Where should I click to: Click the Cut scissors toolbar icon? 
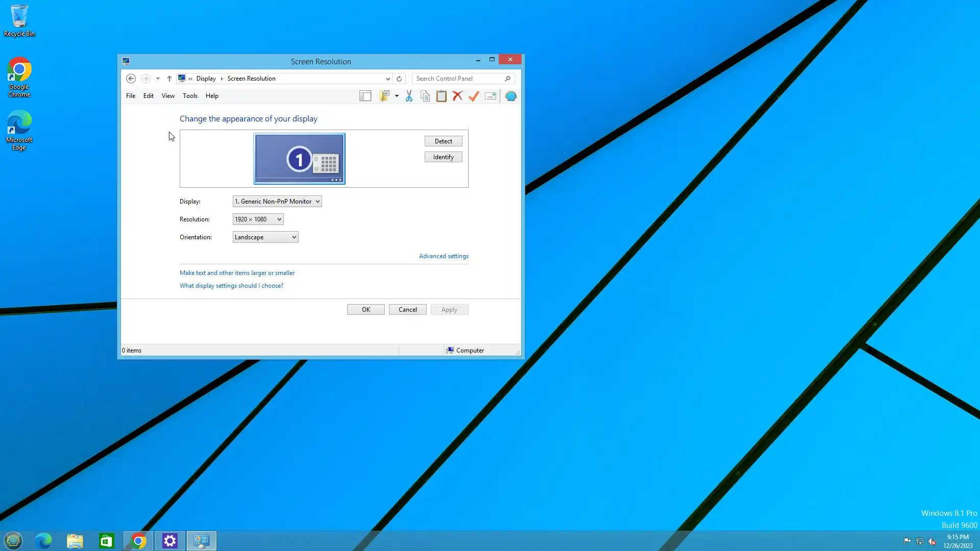(x=409, y=96)
